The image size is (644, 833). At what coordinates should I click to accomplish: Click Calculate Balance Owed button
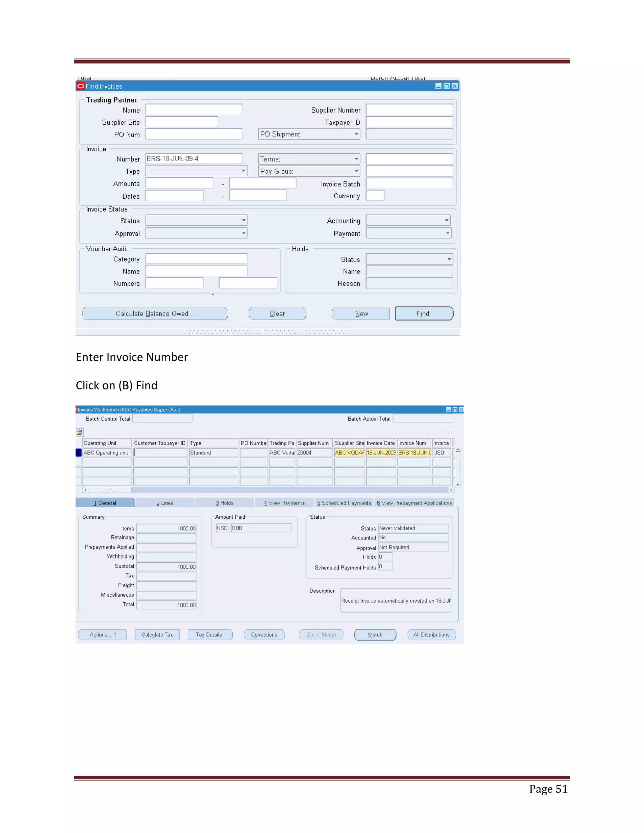point(155,313)
